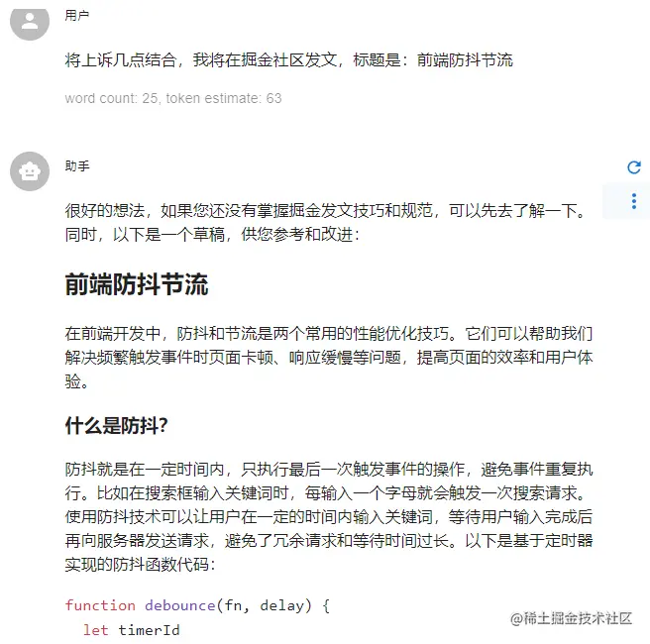Click the word count: 25 text

point(111,98)
